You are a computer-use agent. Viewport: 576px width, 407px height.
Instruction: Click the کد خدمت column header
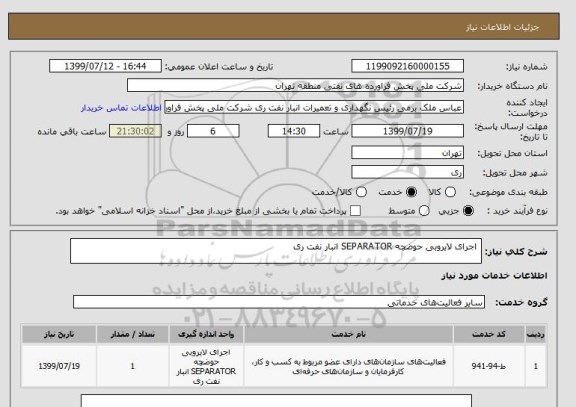489,334
